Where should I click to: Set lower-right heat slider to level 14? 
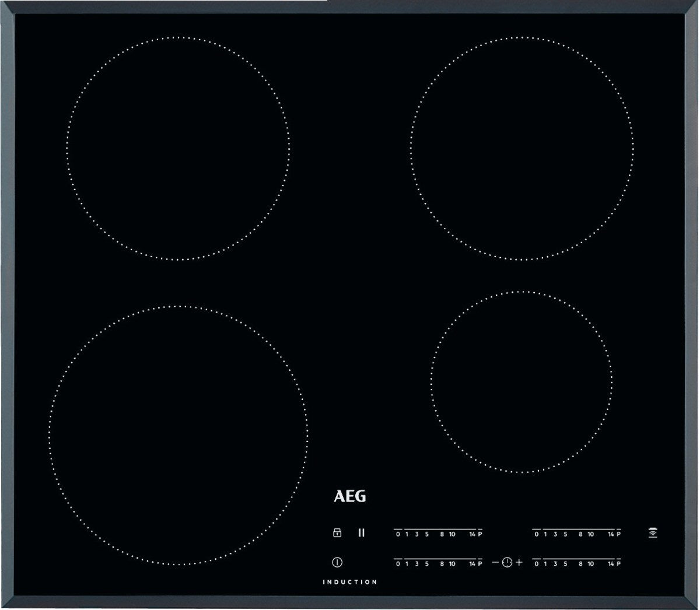(x=611, y=564)
